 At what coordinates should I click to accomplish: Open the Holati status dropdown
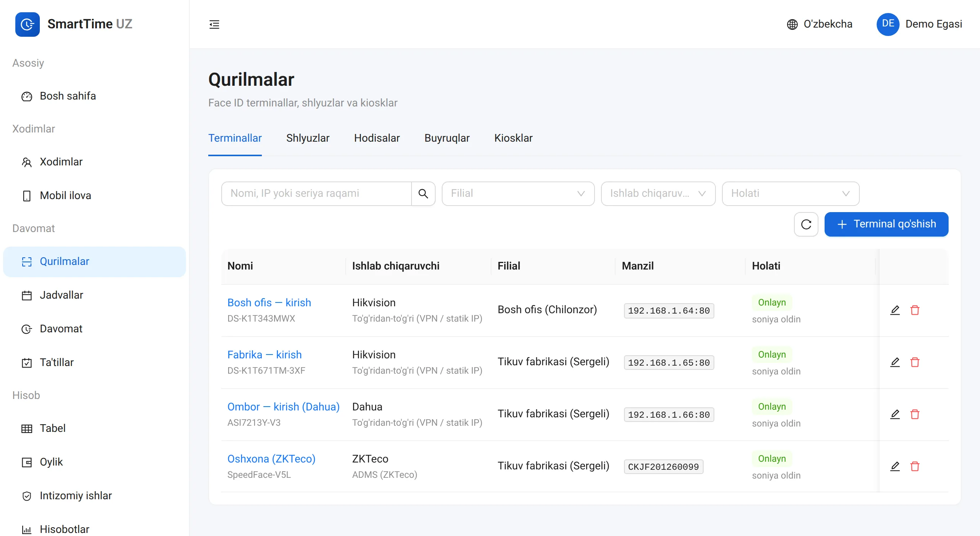(791, 193)
